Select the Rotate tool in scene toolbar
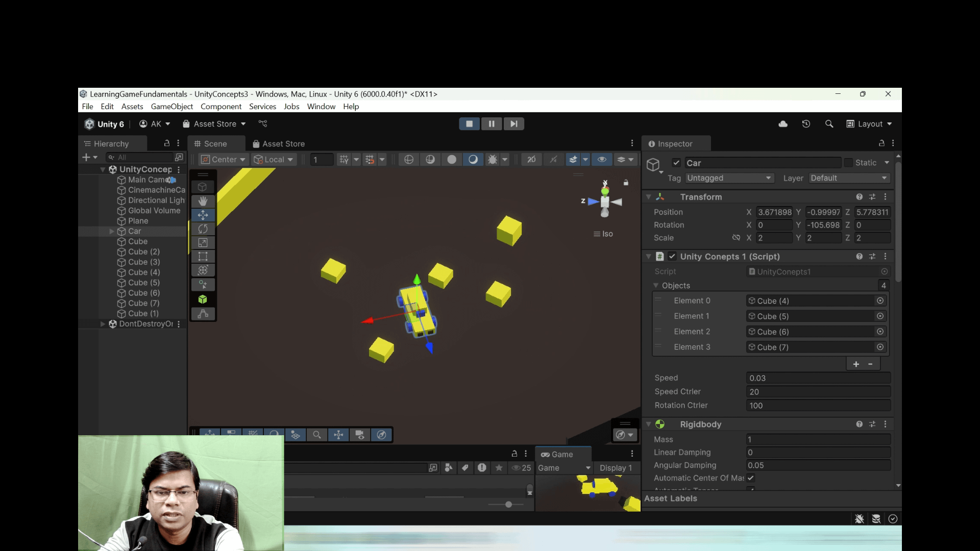The width and height of the screenshot is (980, 551). click(x=203, y=229)
